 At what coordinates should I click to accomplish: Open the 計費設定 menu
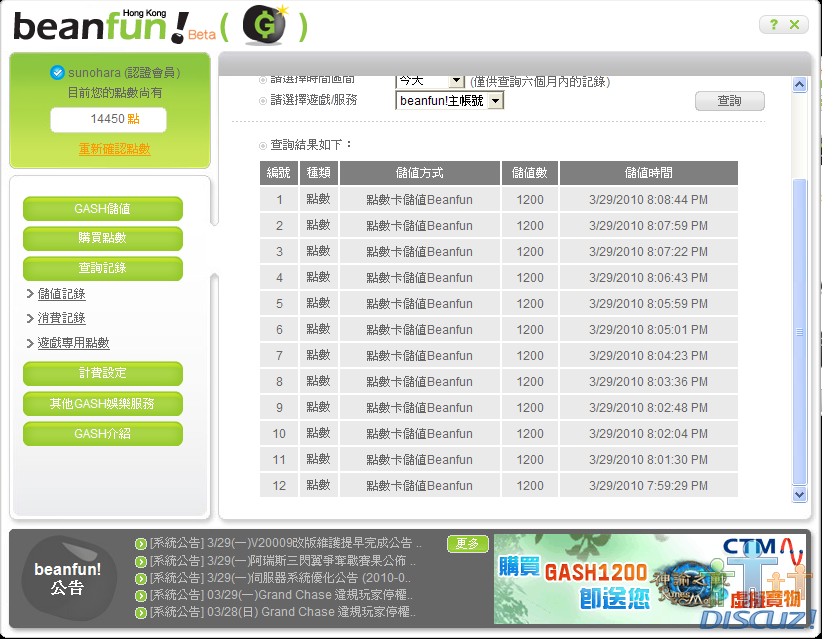coord(103,373)
